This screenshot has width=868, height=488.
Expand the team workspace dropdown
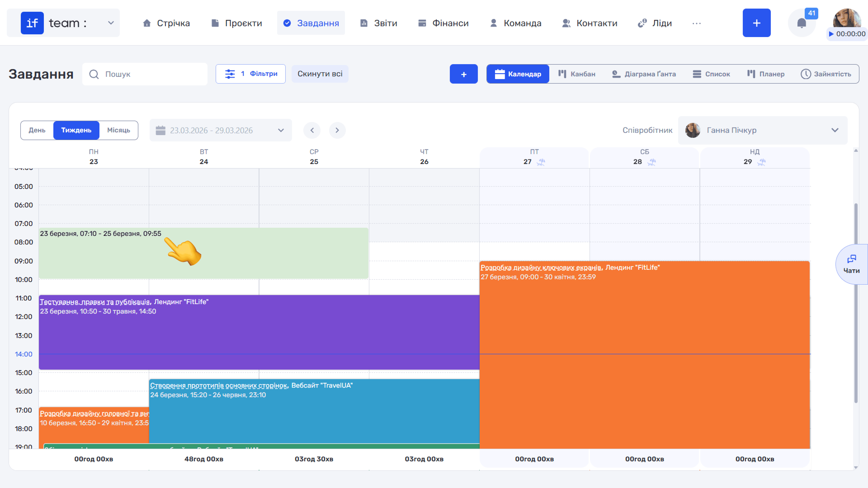pos(111,23)
